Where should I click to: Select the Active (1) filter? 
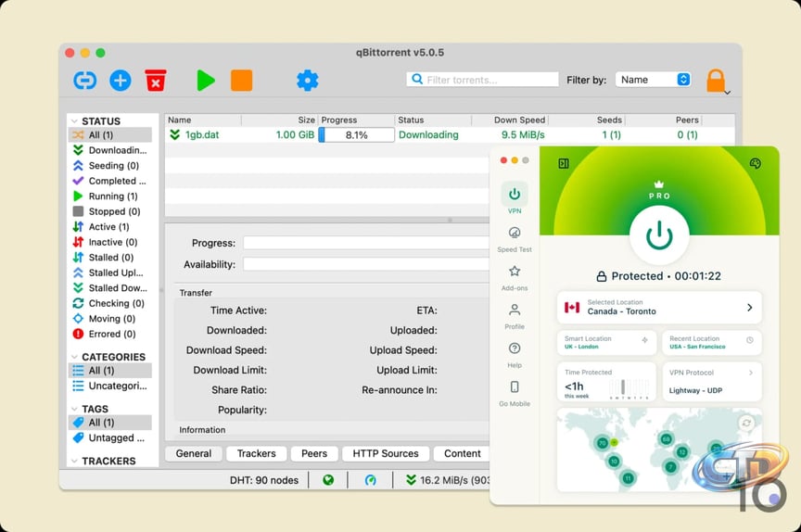(x=109, y=227)
